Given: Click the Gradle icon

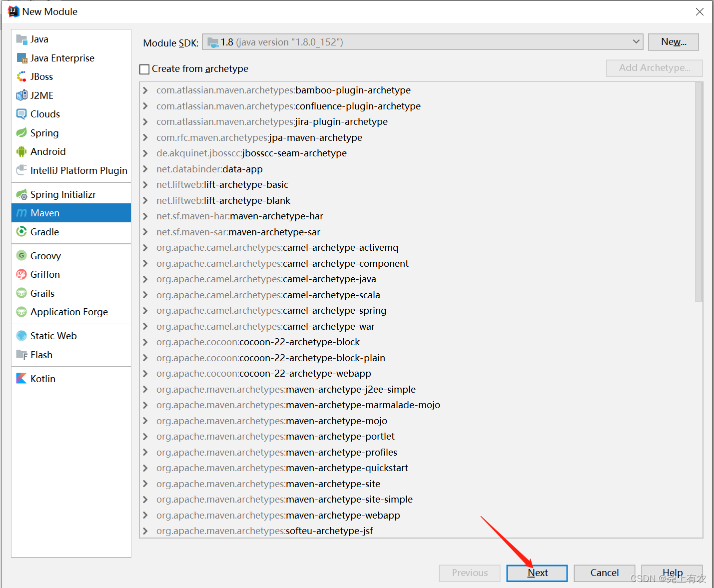Looking at the screenshot, I should click(x=21, y=232).
